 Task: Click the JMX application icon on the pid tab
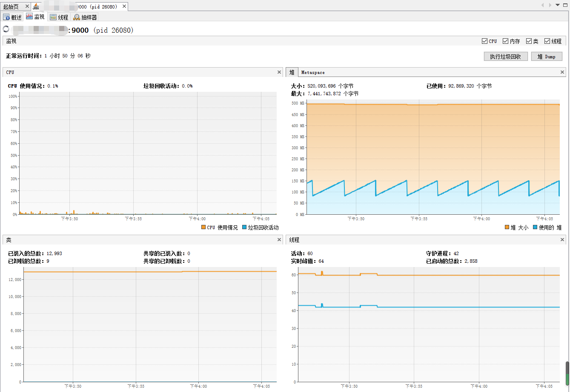(36, 6)
